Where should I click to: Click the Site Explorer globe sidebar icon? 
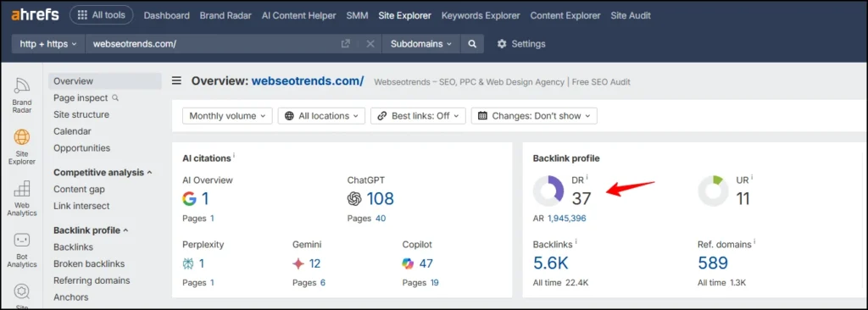(22, 147)
